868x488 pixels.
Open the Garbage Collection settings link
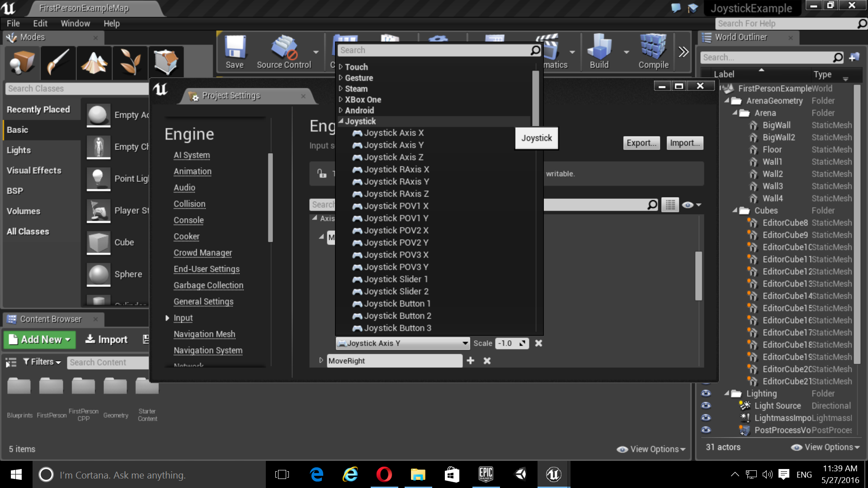point(208,285)
